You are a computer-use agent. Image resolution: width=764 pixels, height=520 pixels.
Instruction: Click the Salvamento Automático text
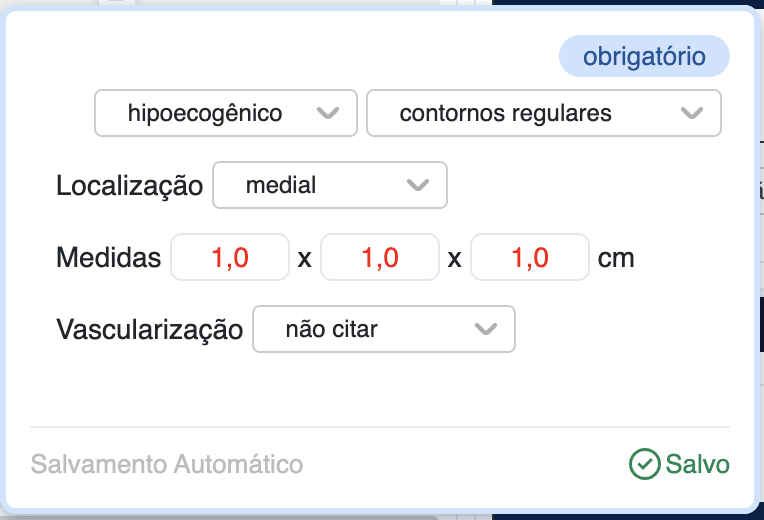point(167,465)
